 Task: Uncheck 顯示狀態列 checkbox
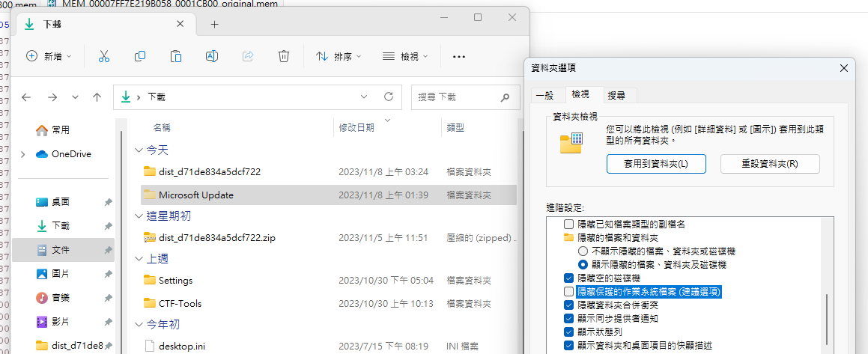pos(568,332)
